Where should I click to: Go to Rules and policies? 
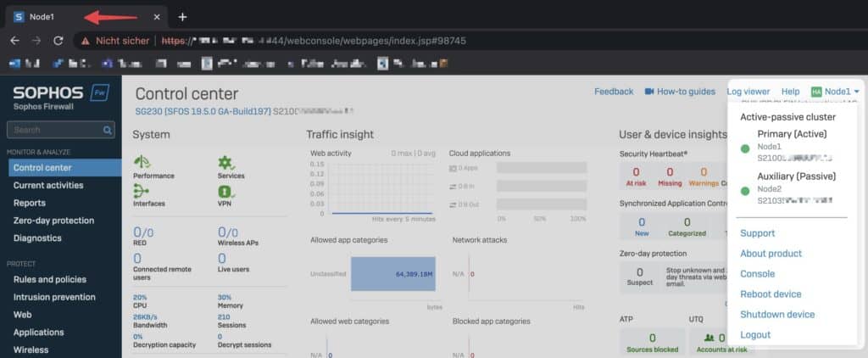50,279
